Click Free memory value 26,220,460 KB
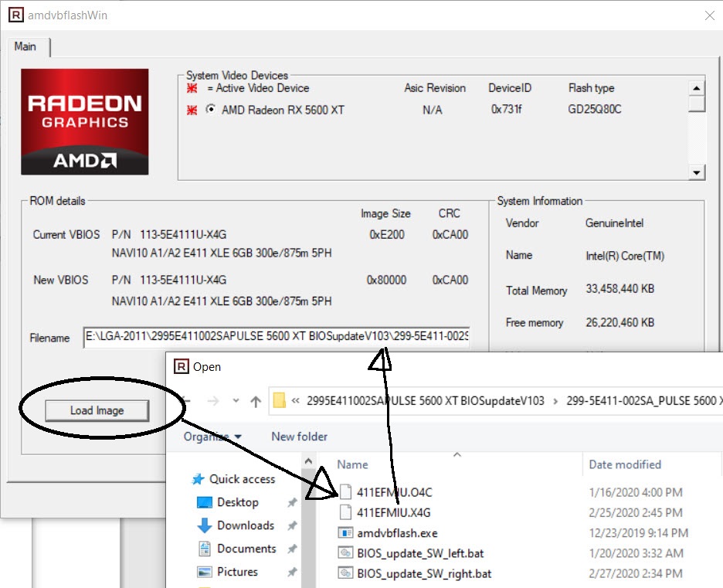The height and width of the screenshot is (588, 723). [619, 322]
